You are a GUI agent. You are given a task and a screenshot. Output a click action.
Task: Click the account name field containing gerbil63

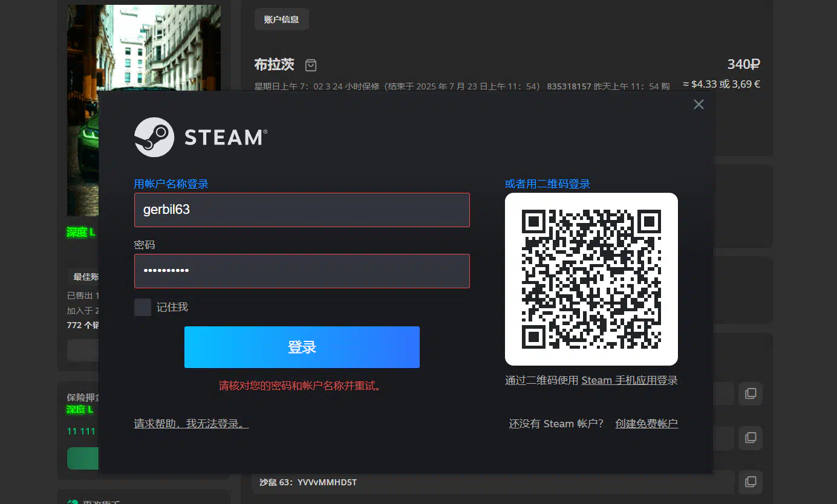pyautogui.click(x=302, y=210)
